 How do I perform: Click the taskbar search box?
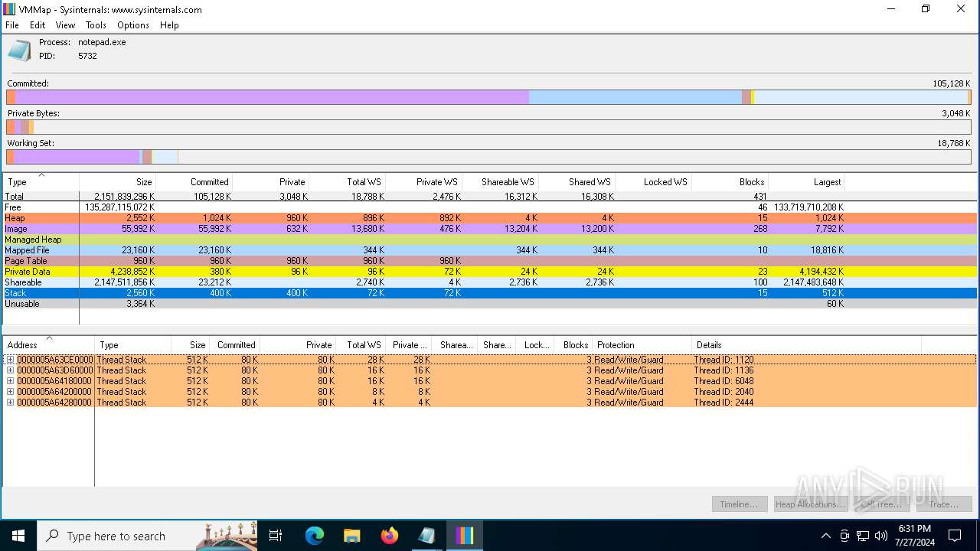pos(147,536)
